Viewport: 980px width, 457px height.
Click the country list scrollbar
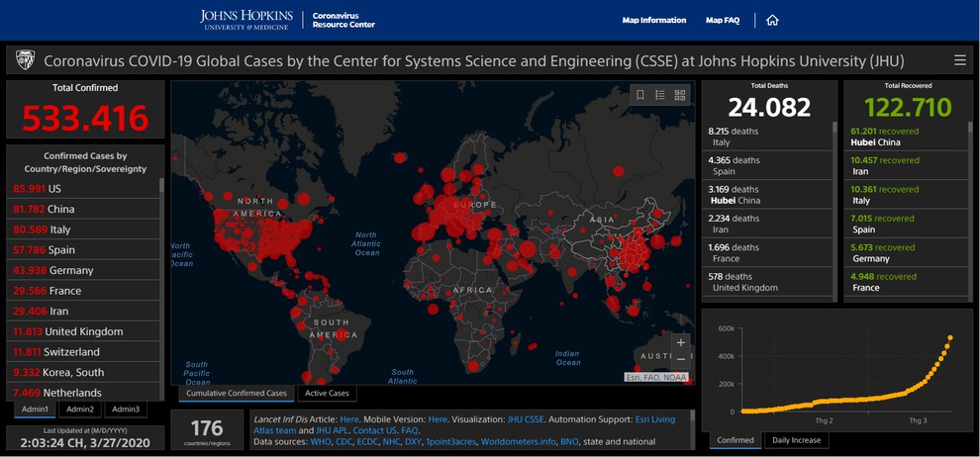click(162, 188)
